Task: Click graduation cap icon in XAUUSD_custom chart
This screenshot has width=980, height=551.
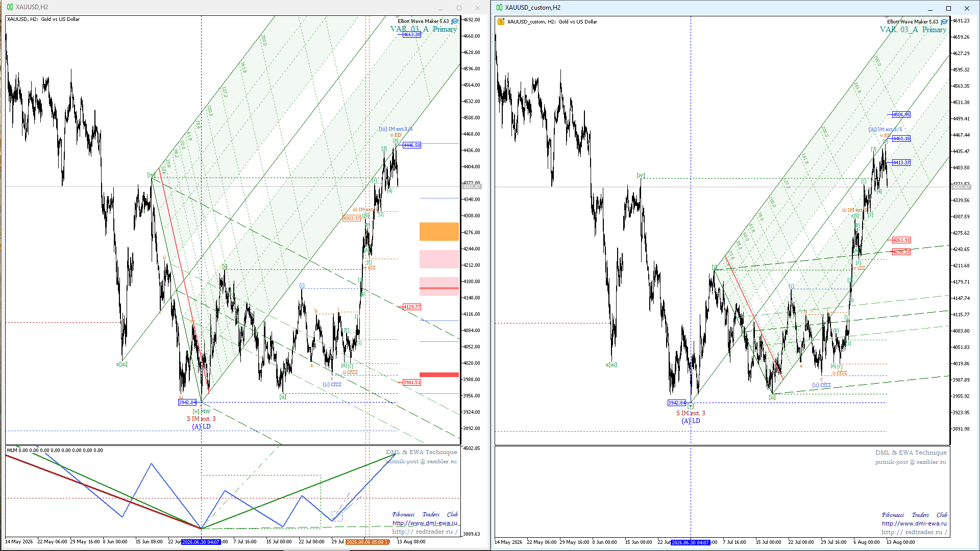Action: (944, 22)
